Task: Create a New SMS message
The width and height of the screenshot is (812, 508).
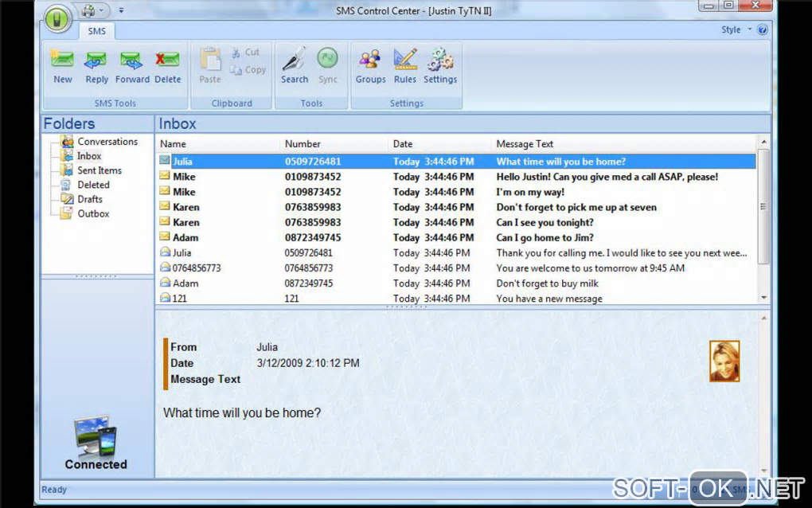Action: pyautogui.click(x=62, y=66)
